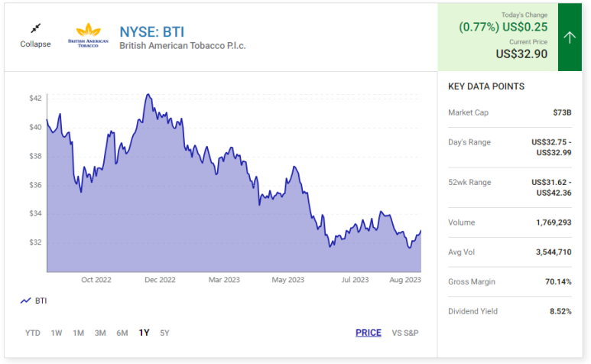The image size is (591, 364).
Task: Select the 1M time range
Action: pos(79,333)
